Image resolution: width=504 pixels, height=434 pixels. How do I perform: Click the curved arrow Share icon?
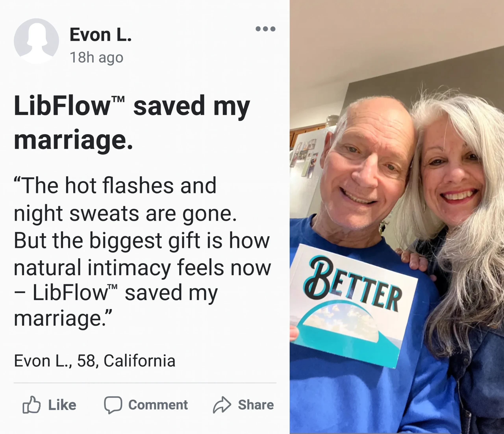tap(222, 404)
